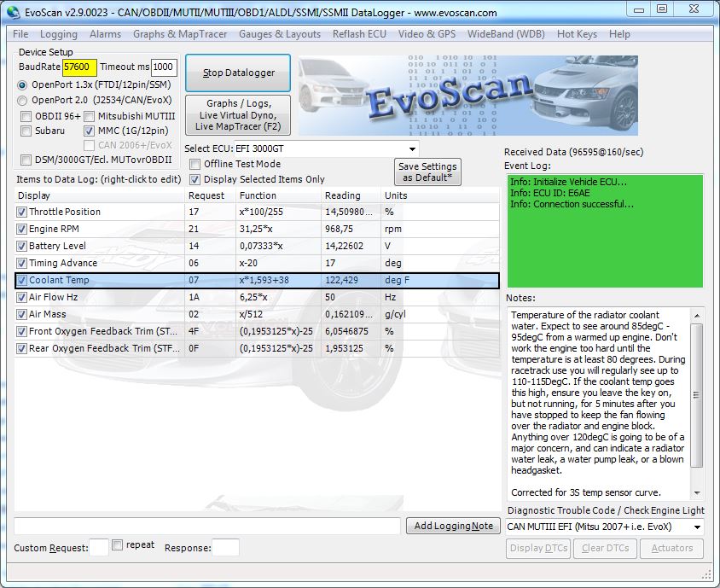Open the Video & GPS menu
Image resolution: width=720 pixels, height=588 pixels.
click(427, 34)
